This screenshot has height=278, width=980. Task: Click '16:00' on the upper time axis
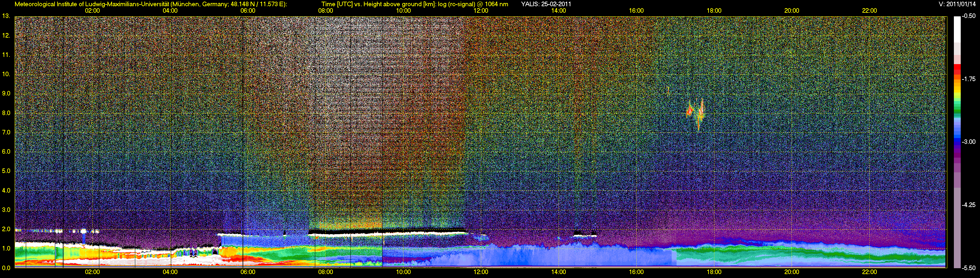coord(636,11)
